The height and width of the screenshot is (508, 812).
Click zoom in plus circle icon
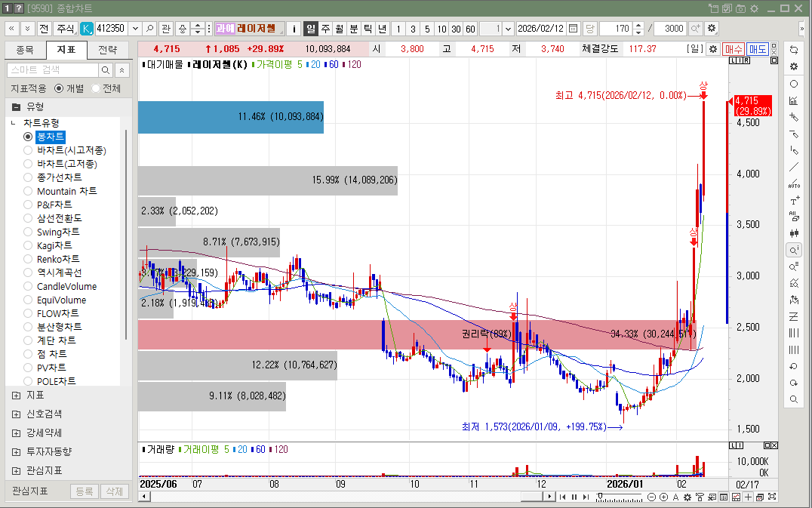coord(663,497)
